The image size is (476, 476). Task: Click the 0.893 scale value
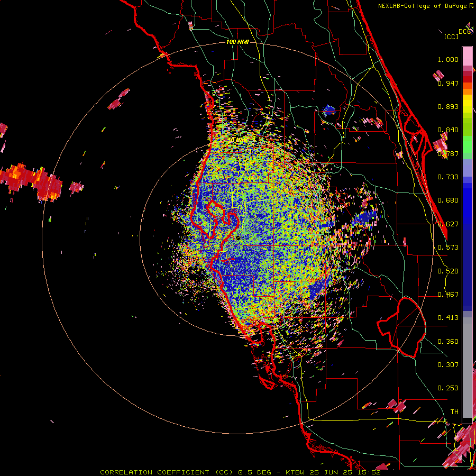point(448,106)
